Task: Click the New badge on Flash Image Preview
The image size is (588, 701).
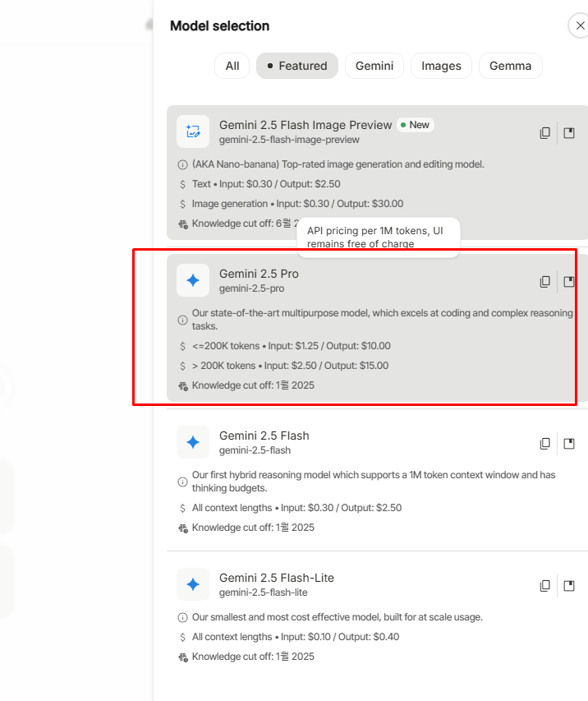Action: (x=415, y=125)
